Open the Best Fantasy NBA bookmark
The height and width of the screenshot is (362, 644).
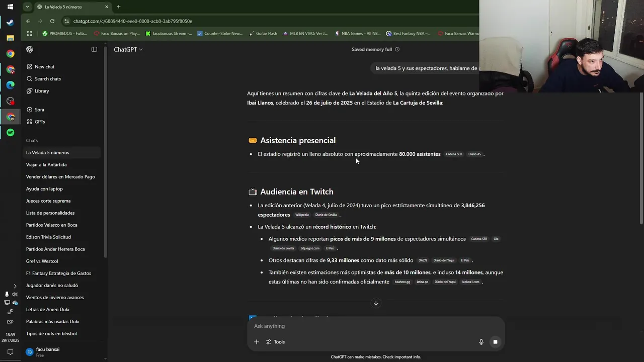pyautogui.click(x=408, y=34)
